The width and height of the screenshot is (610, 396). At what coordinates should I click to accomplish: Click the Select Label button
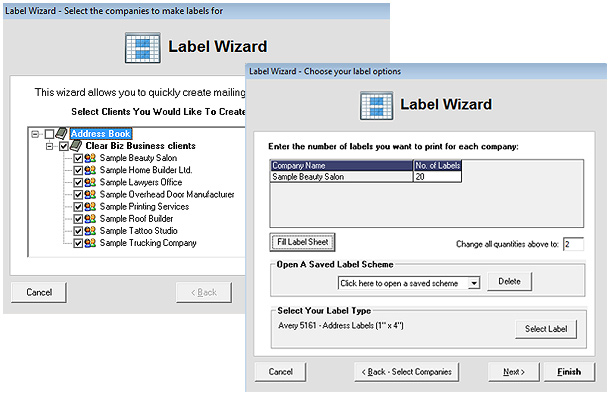546,329
